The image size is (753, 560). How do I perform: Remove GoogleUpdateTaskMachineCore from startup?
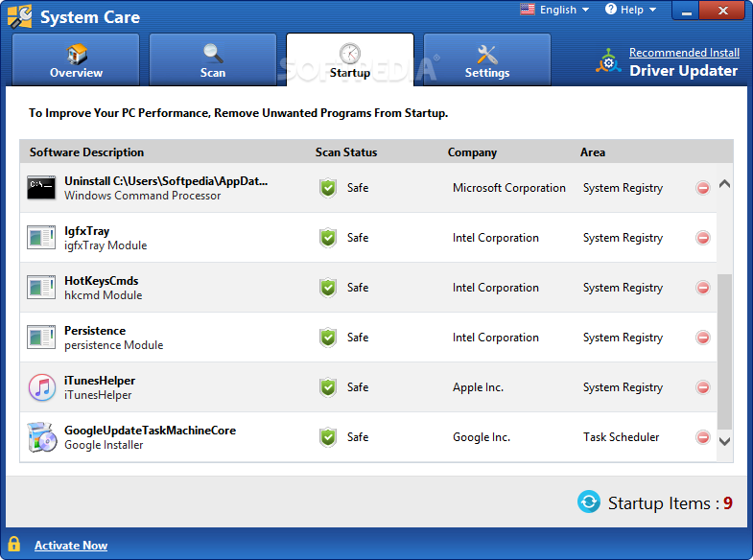pos(702,437)
